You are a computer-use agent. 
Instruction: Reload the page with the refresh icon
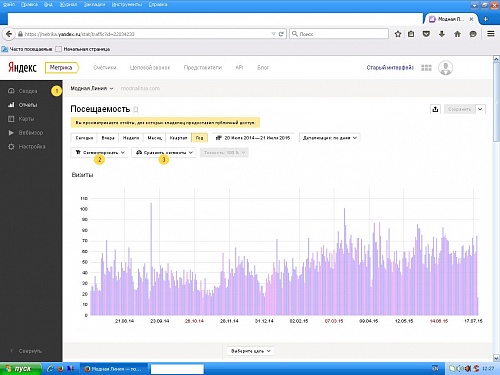click(x=281, y=34)
